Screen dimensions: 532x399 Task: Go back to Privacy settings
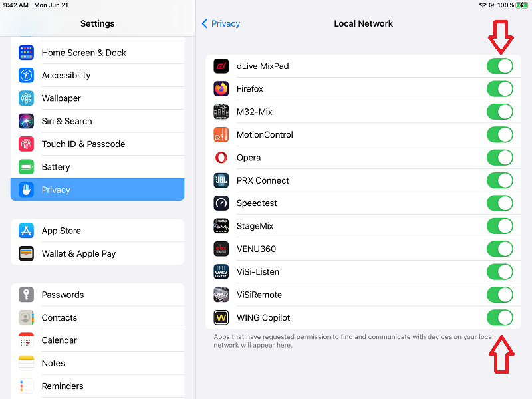click(221, 23)
